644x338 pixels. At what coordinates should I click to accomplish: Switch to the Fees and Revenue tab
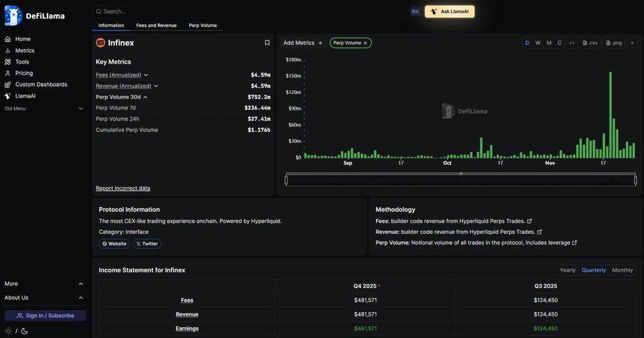point(156,26)
